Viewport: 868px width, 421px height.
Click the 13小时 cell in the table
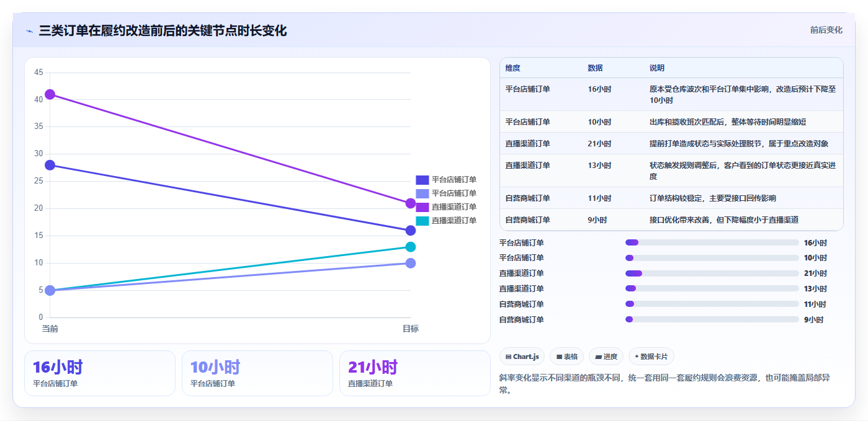click(x=599, y=166)
